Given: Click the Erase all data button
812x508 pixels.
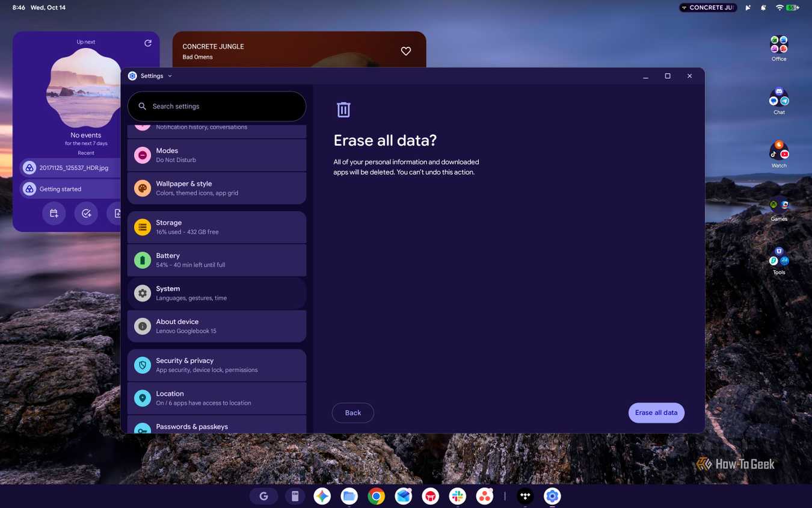Looking at the screenshot, I should tap(656, 413).
